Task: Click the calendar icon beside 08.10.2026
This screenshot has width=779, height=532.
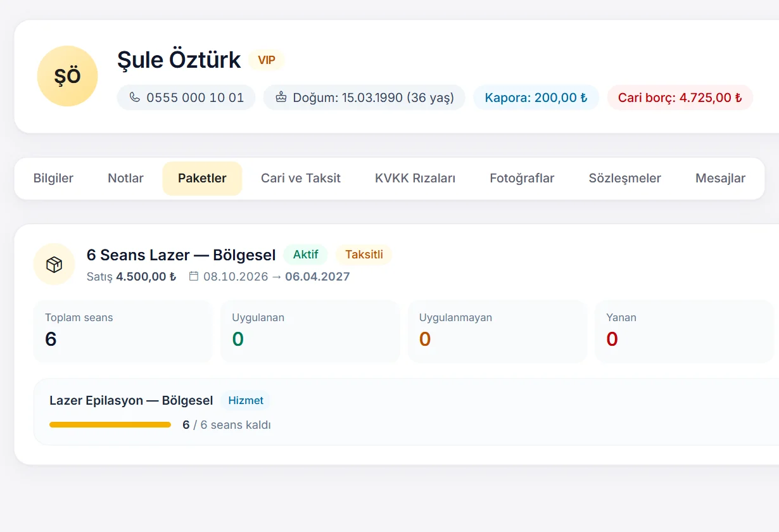Action: coord(194,276)
